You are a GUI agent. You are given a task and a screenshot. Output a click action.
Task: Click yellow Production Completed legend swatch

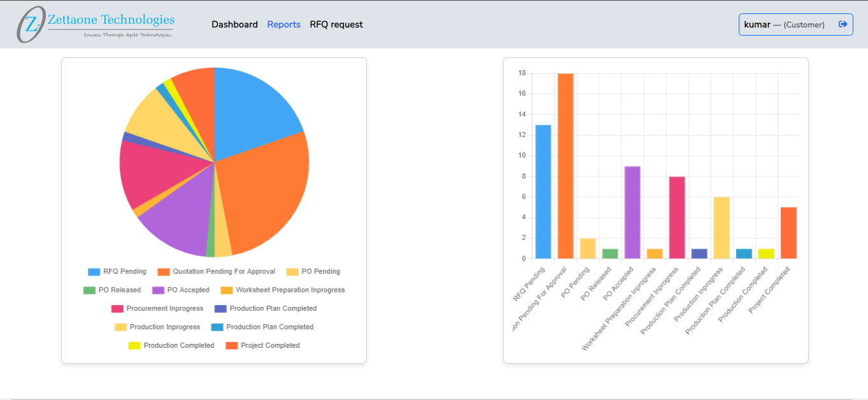134,345
